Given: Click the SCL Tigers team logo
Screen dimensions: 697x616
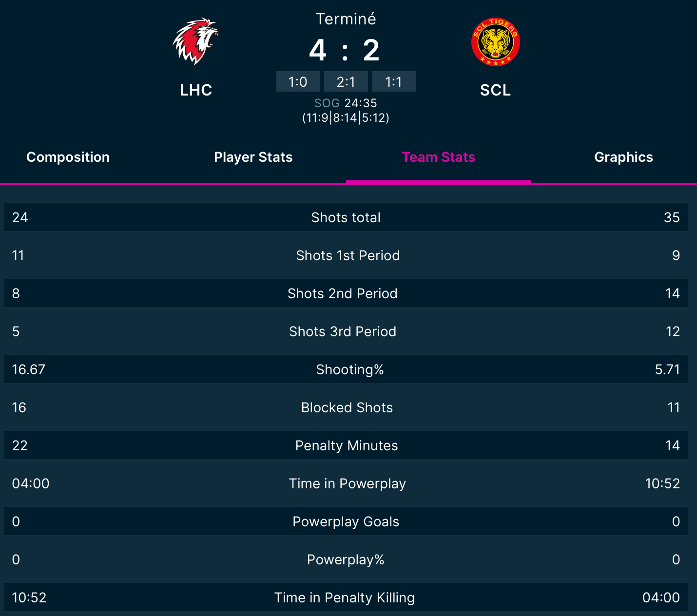Looking at the screenshot, I should click(x=495, y=42).
